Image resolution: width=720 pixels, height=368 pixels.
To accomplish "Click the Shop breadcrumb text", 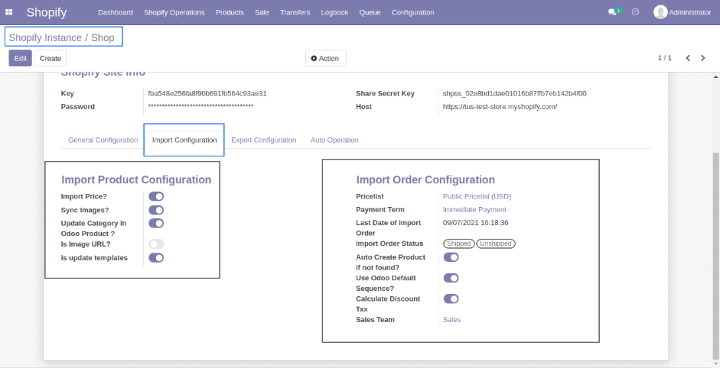I will [x=103, y=38].
